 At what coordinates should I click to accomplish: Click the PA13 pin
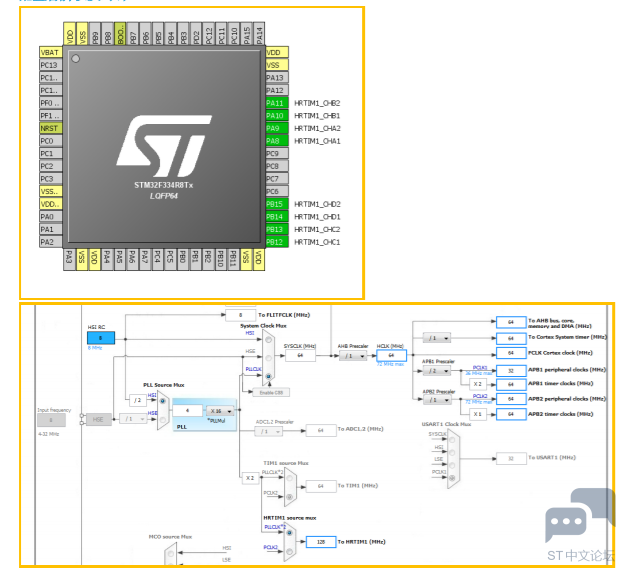click(277, 78)
